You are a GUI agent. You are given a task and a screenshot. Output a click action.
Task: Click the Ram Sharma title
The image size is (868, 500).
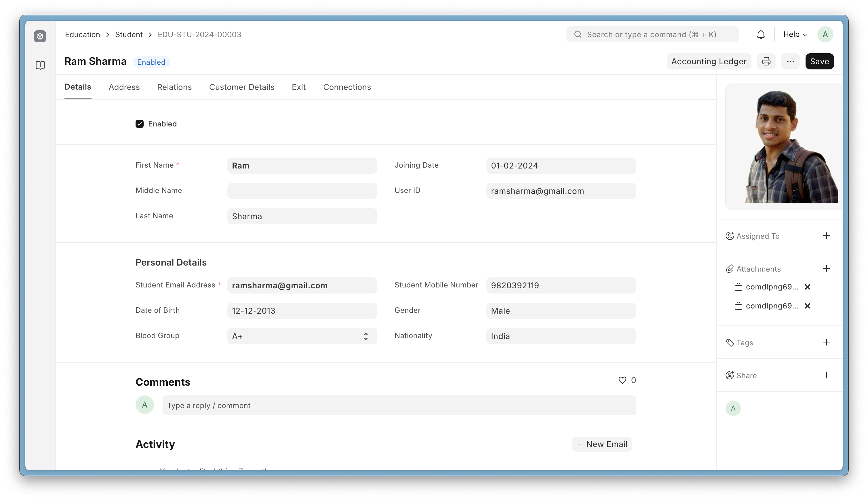click(95, 61)
